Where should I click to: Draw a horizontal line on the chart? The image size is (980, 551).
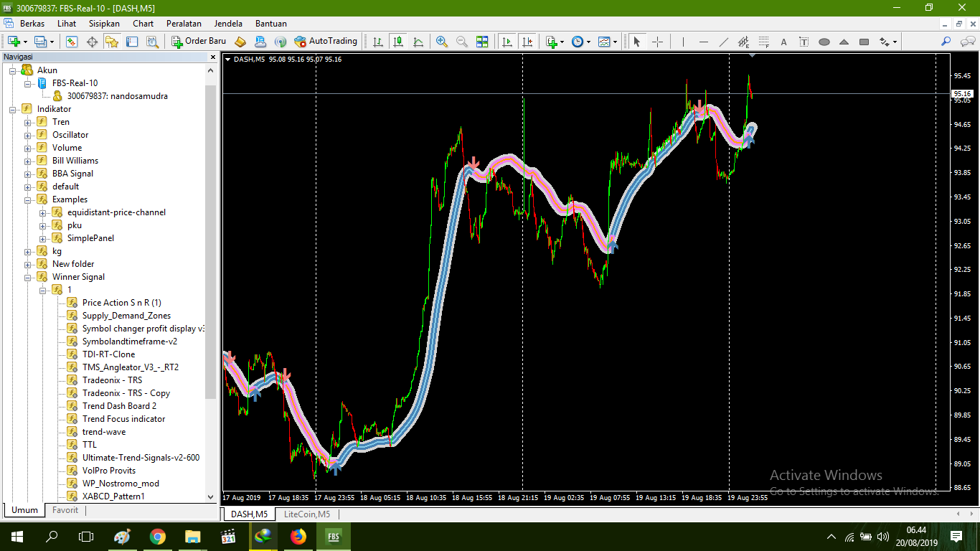(704, 42)
